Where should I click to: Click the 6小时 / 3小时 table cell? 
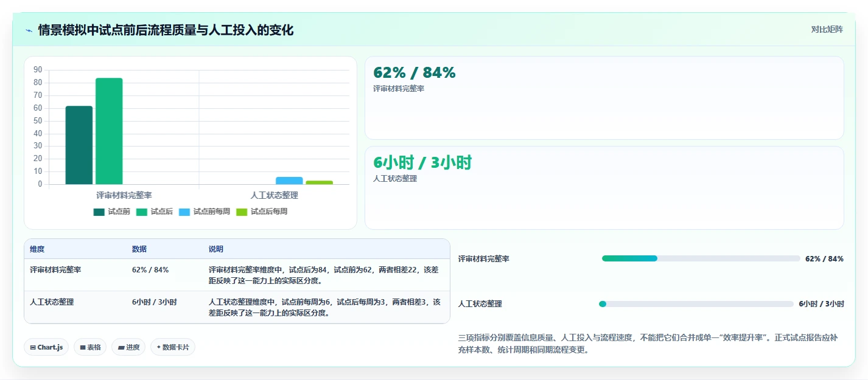155,302
